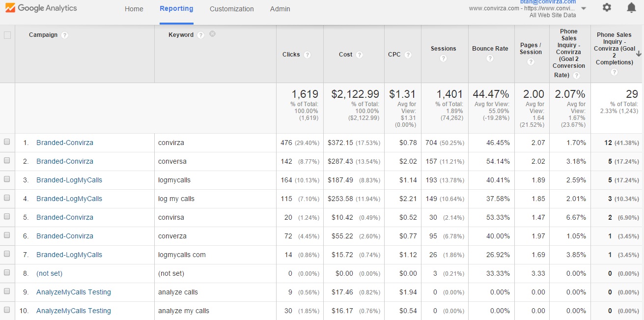
Task: Toggle the select-all rows checkbox in header
Action: (7, 35)
